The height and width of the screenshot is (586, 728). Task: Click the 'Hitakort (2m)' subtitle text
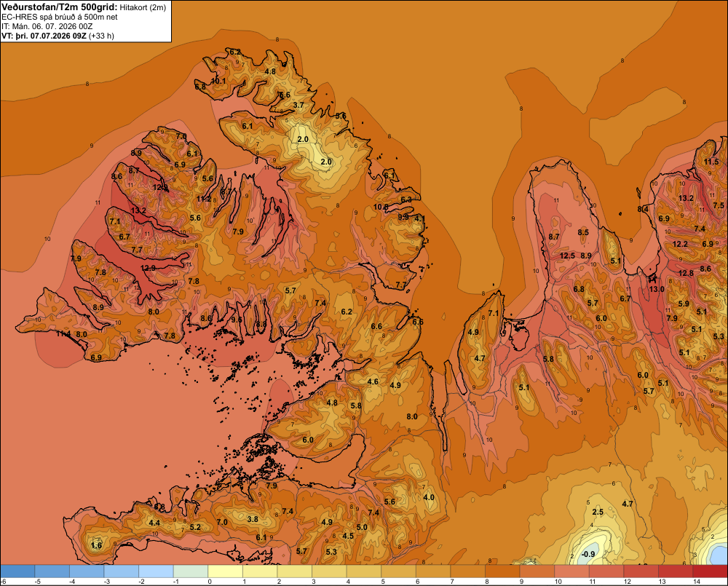[143, 7]
